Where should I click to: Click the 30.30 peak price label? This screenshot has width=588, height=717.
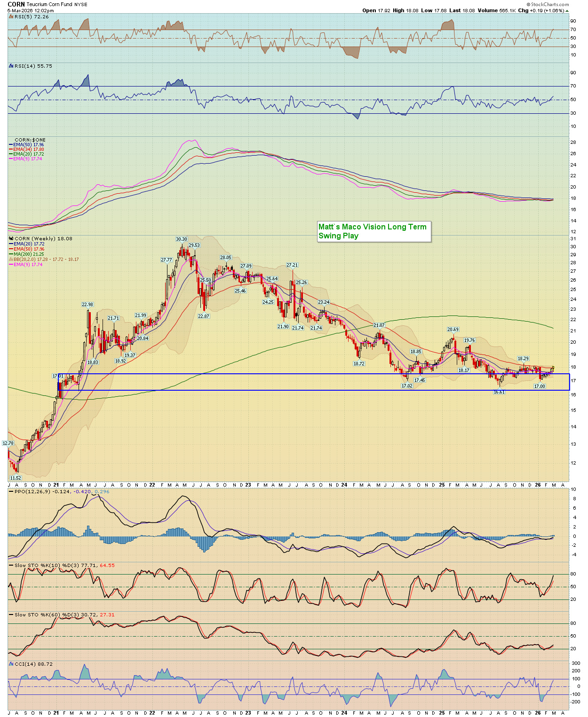(x=182, y=239)
